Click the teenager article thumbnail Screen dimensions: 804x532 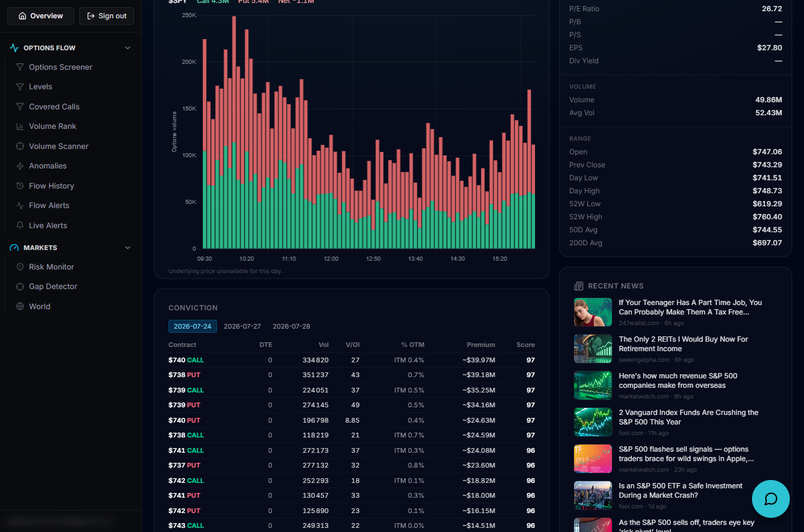593,312
